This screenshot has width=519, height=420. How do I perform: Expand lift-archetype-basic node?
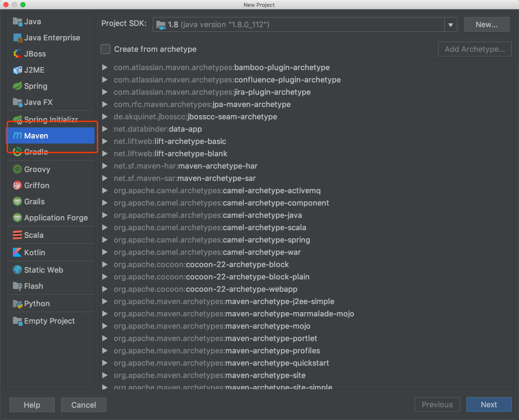coord(105,141)
